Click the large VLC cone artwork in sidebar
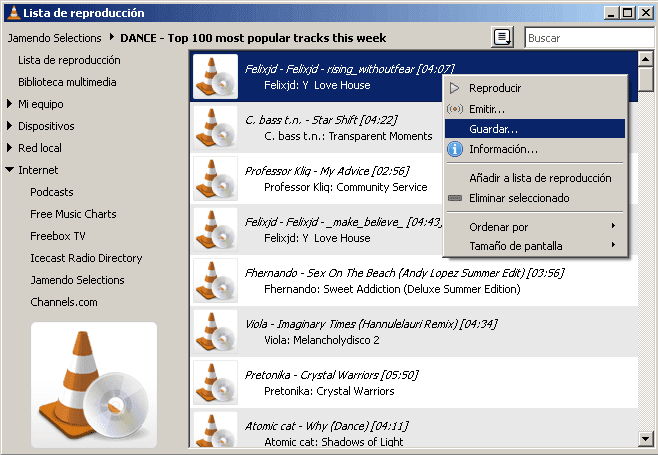The height and width of the screenshot is (455, 658). [94, 385]
